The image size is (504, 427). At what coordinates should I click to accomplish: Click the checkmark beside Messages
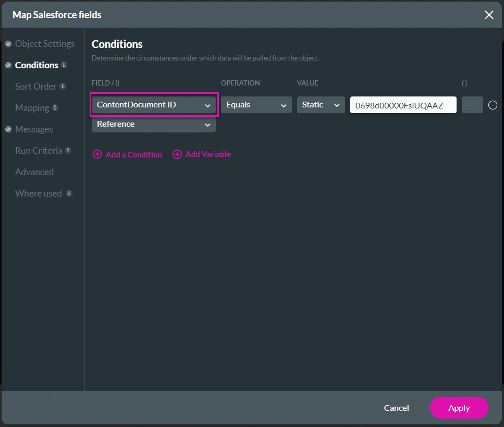coord(8,129)
